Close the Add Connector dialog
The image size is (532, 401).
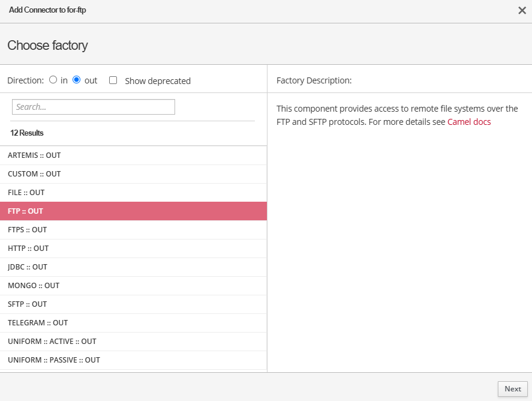click(x=522, y=10)
